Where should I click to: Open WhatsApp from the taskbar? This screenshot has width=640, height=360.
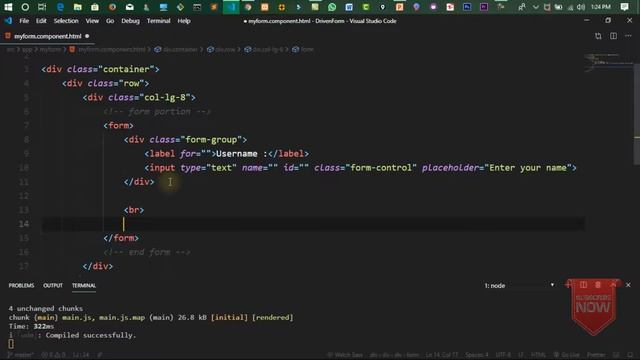coord(332,7)
